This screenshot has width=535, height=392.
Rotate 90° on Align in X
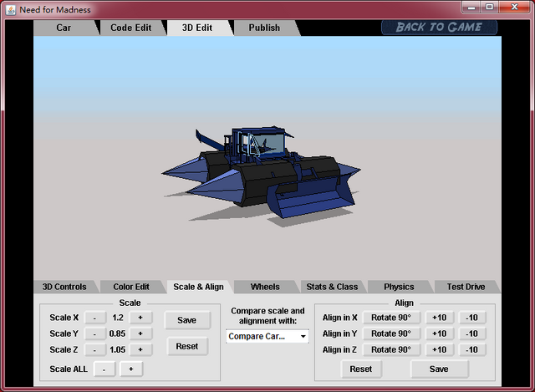coord(391,318)
